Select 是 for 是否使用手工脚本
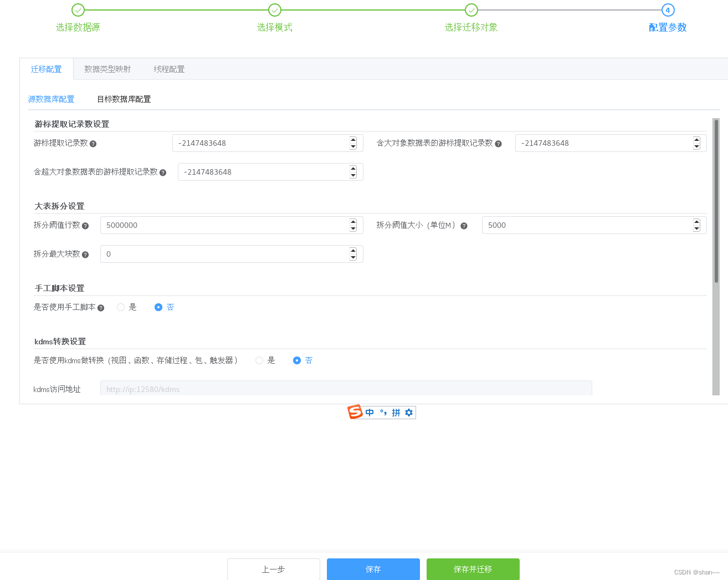 click(x=121, y=307)
